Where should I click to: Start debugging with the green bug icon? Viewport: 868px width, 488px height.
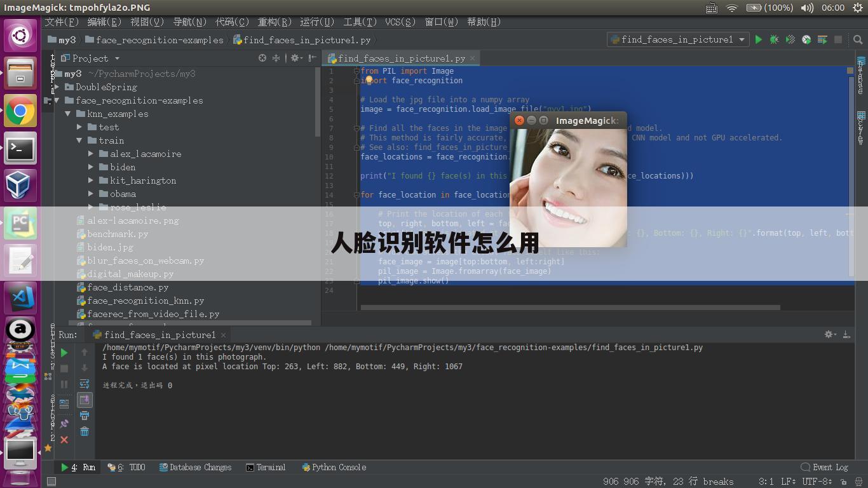pyautogui.click(x=774, y=39)
